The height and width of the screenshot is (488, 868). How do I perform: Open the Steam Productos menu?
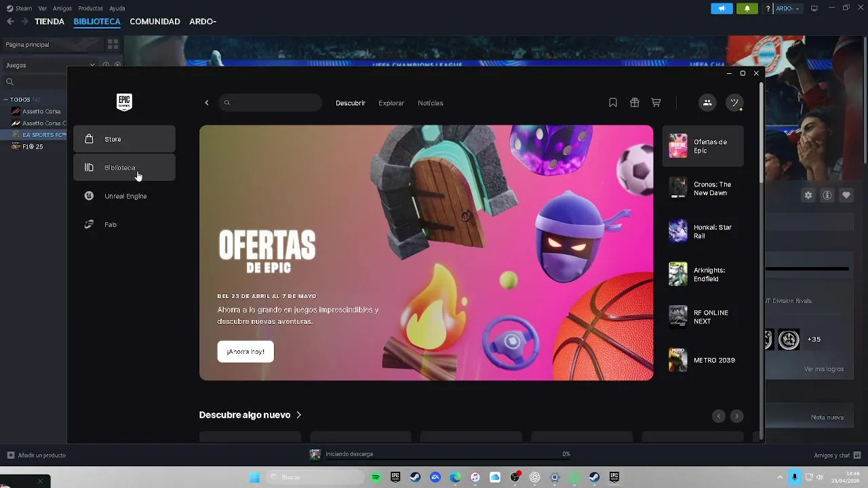pos(91,8)
